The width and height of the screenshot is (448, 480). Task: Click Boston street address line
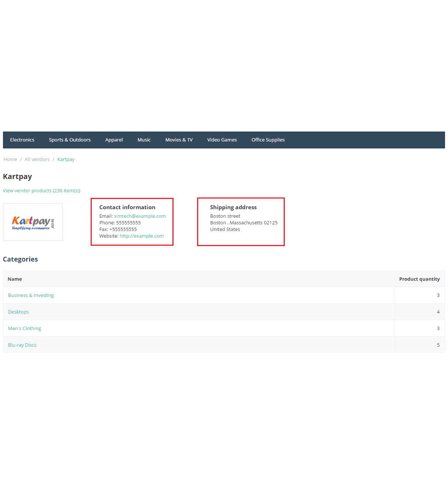coord(225,216)
